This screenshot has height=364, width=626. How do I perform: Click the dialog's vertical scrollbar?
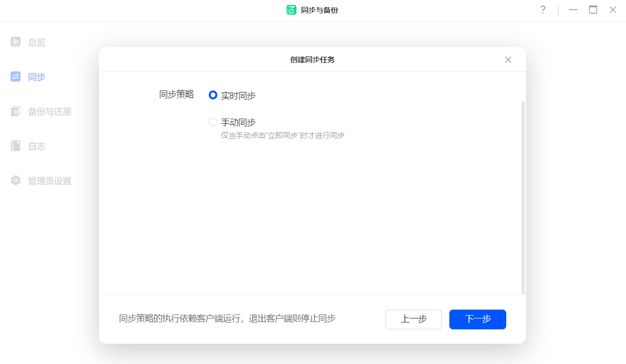[x=523, y=198]
